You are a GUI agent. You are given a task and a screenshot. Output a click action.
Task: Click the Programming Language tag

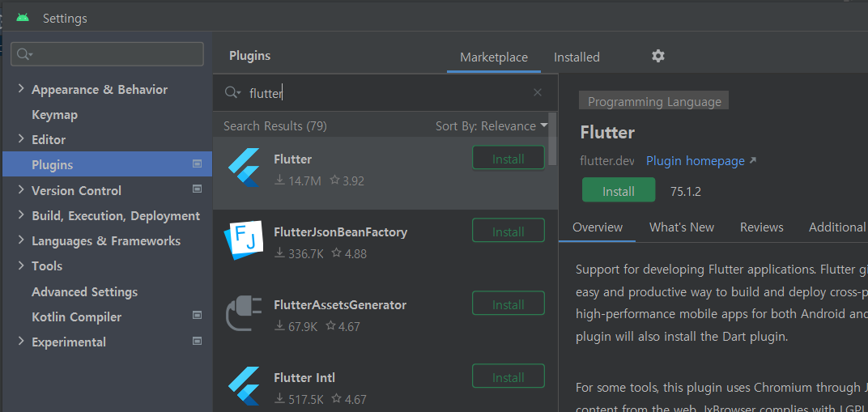click(x=653, y=102)
